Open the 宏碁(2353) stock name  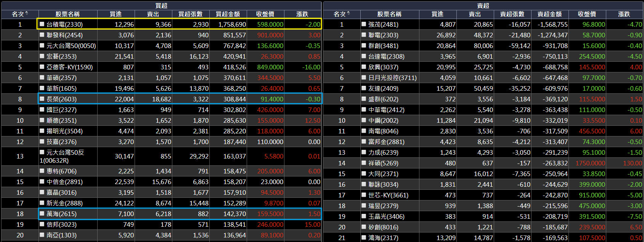pos(61,56)
